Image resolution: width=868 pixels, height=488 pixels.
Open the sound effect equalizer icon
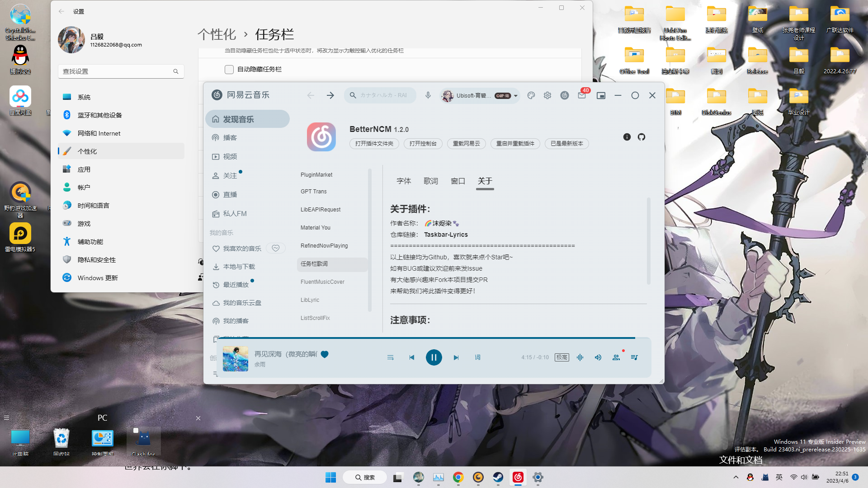pyautogui.click(x=580, y=357)
